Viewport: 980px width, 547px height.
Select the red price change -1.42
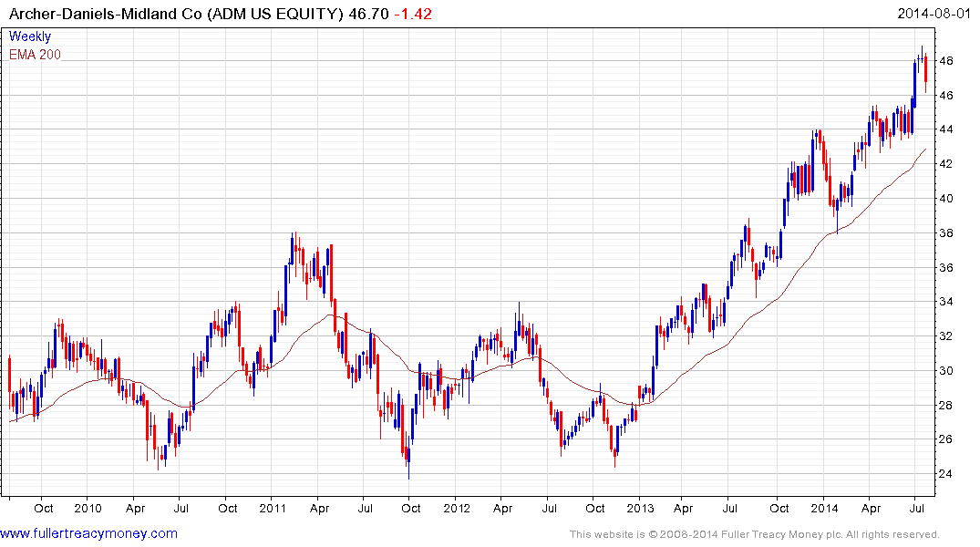413,14
